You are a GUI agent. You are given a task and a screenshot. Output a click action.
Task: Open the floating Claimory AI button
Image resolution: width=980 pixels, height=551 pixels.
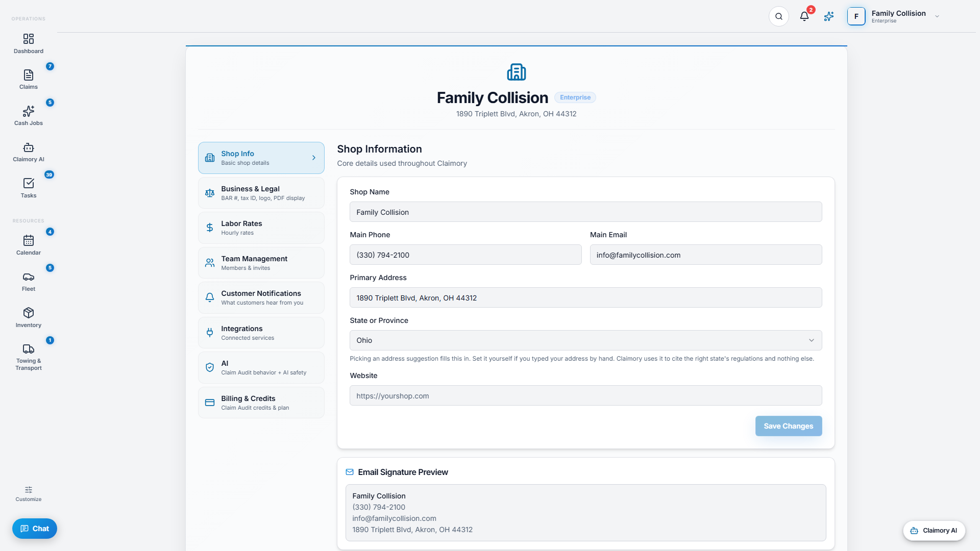point(934,531)
